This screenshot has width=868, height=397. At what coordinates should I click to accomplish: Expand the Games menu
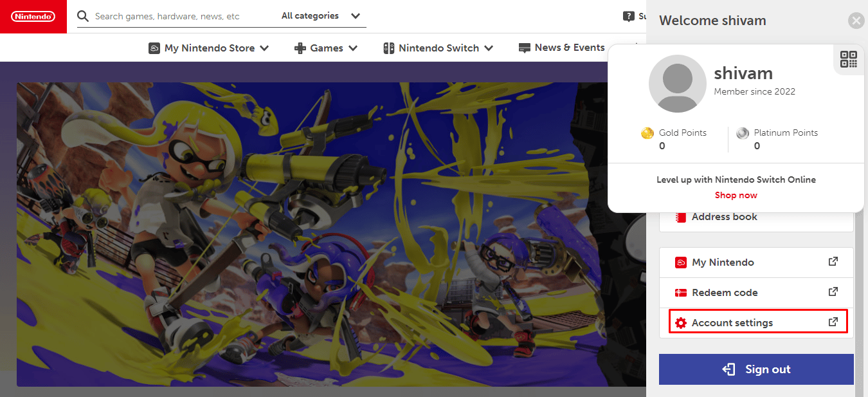point(327,48)
